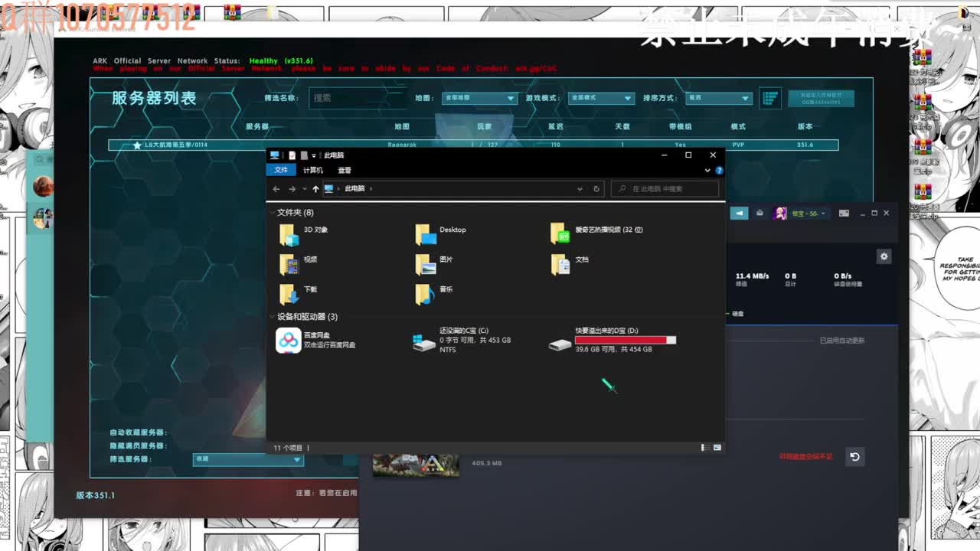
Task: Open Steam account name dropdown
Action: click(807, 214)
